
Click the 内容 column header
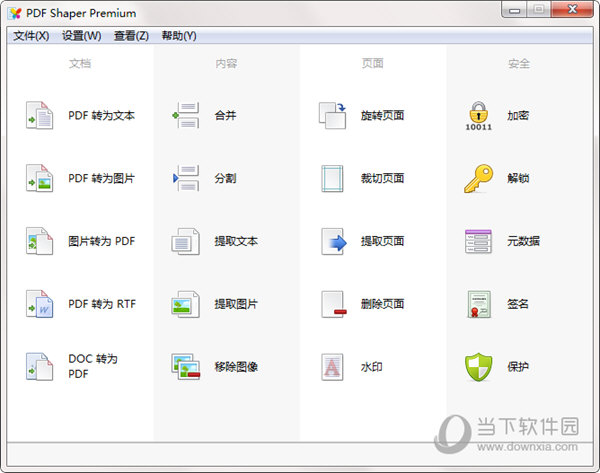point(226,63)
